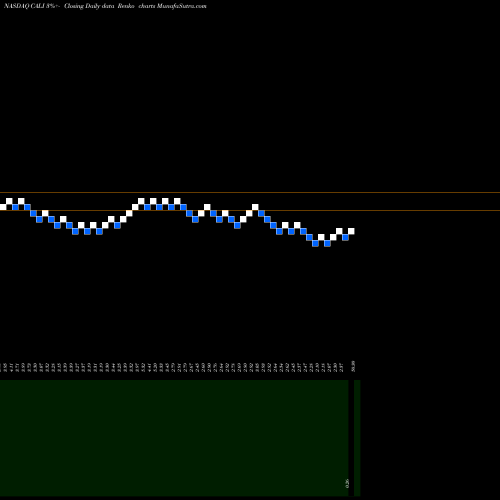Click the narrow separate volume bar at right
This screenshot has height=500, width=500.
pyautogui.click(x=357, y=438)
